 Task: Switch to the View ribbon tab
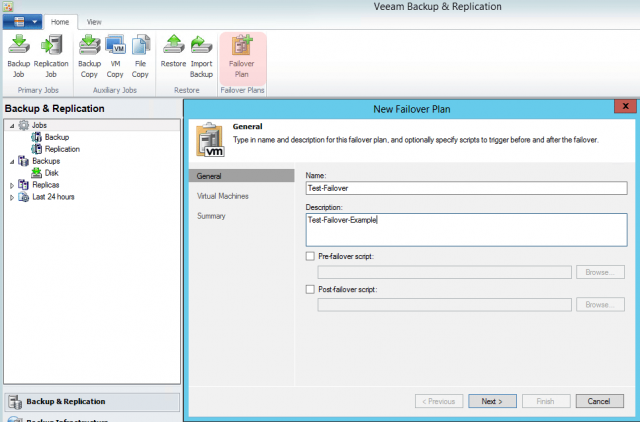tap(94, 20)
